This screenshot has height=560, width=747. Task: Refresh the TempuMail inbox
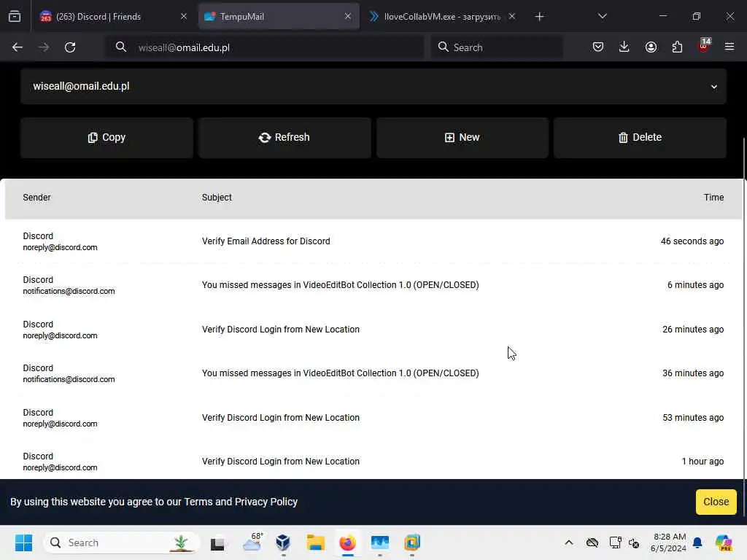285,138
